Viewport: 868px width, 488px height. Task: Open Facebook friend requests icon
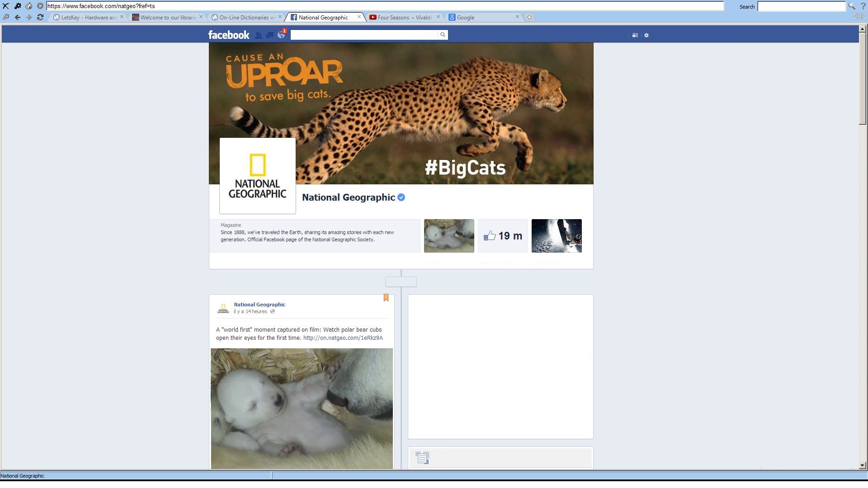point(259,35)
